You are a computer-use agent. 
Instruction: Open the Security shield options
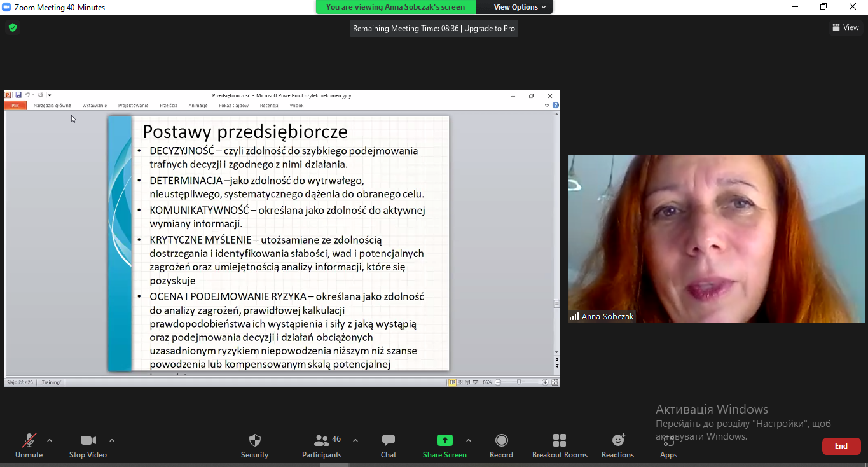click(x=254, y=445)
